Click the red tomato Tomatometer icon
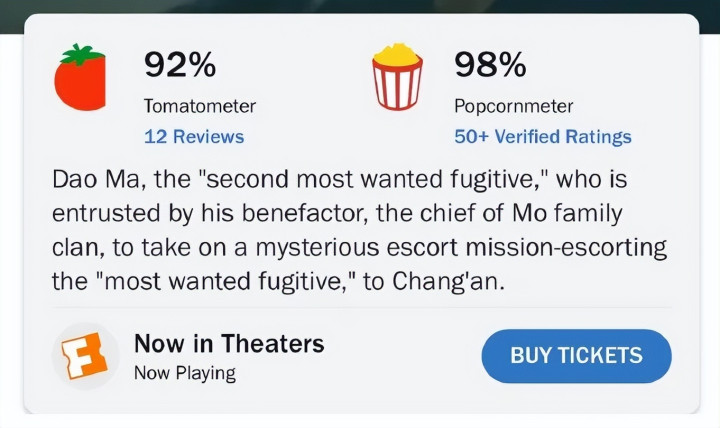 (81, 78)
